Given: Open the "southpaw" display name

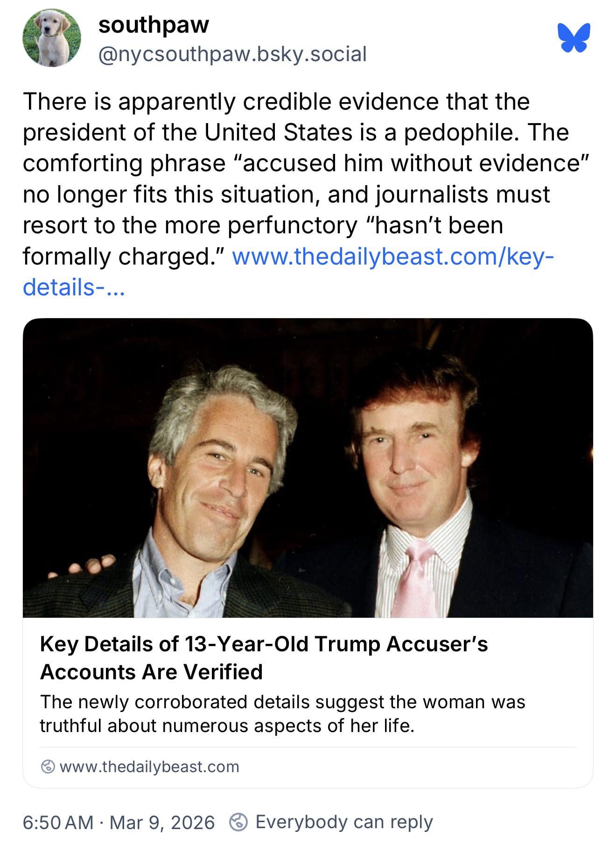Looking at the screenshot, I should pos(154,24).
